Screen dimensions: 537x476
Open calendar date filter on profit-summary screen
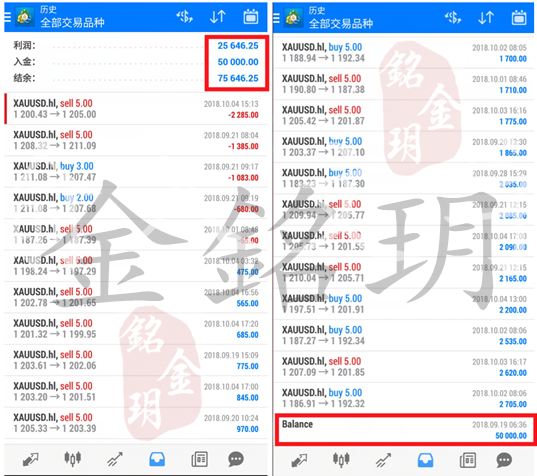click(251, 16)
